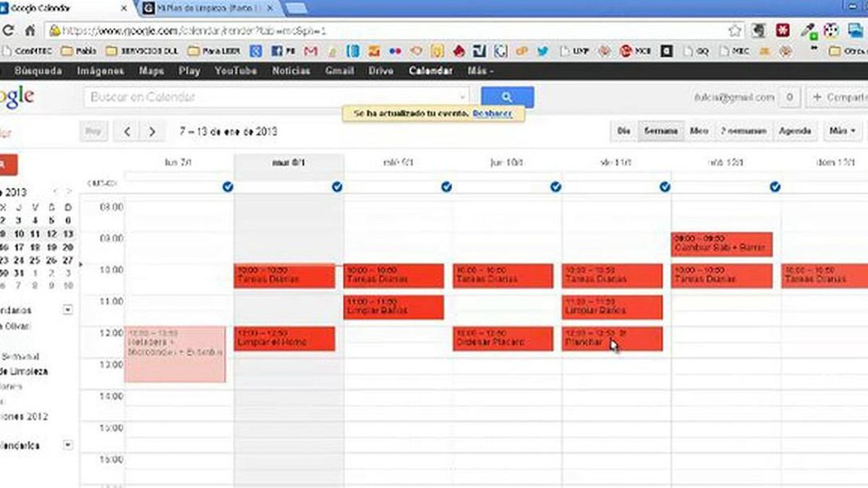Click the browser address bar
This screenshot has width=868, height=488.
pos(394,31)
